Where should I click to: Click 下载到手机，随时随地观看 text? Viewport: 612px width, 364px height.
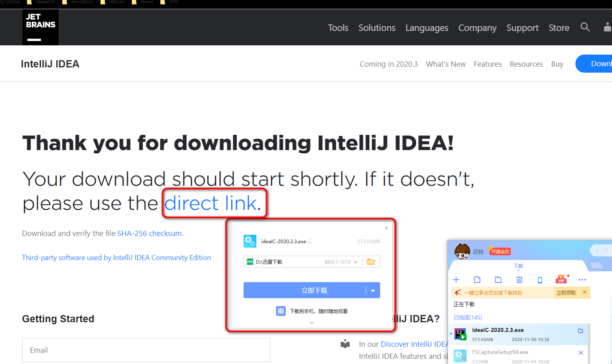coord(319,311)
